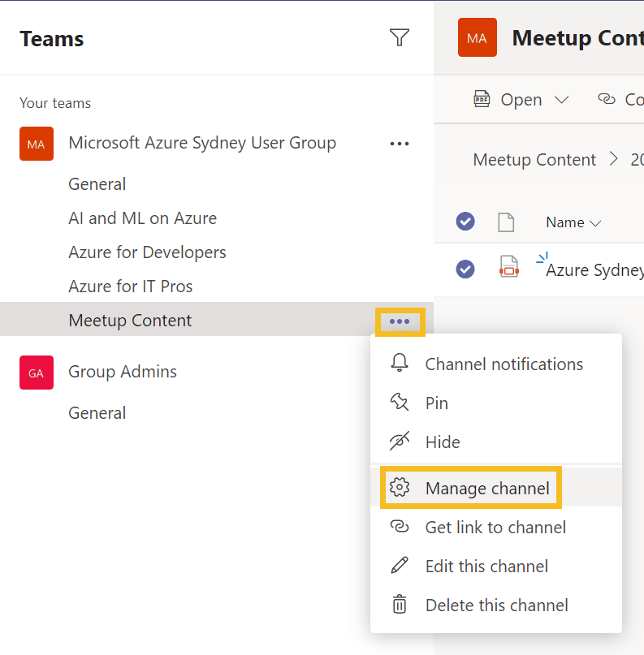
Task: Click the bell icon for channel notifications
Action: [399, 363]
